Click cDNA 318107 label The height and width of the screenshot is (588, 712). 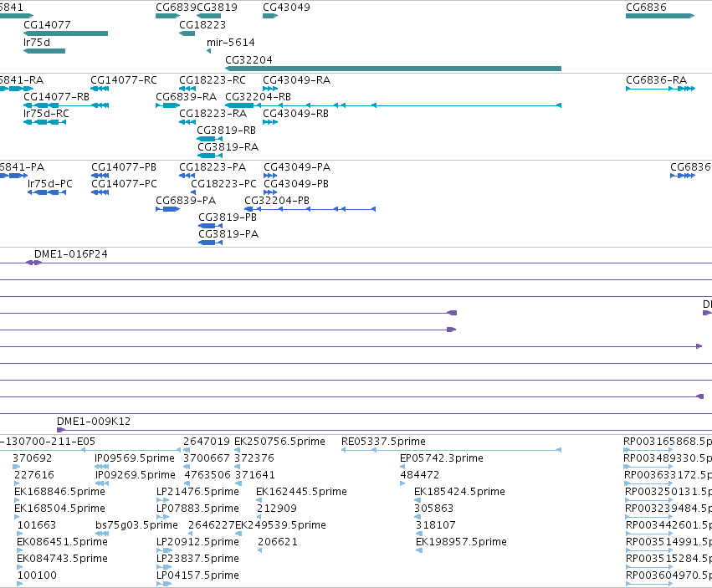(x=435, y=525)
